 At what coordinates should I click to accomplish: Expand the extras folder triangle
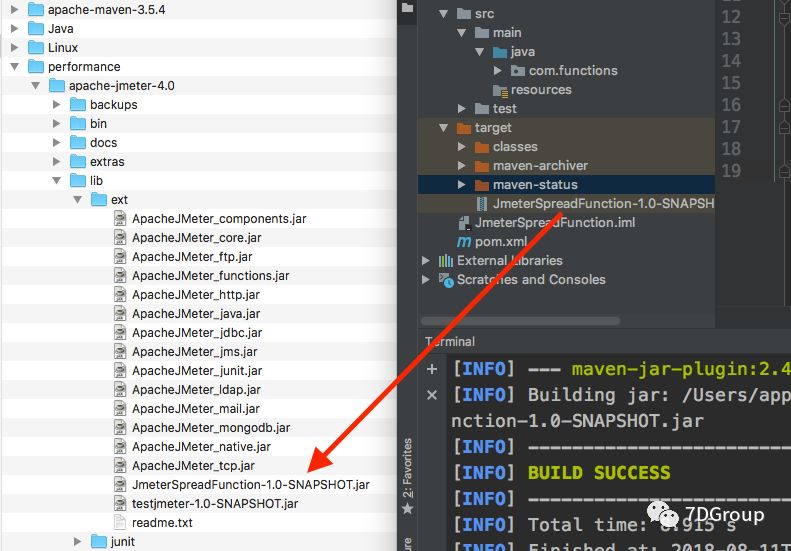pos(56,161)
